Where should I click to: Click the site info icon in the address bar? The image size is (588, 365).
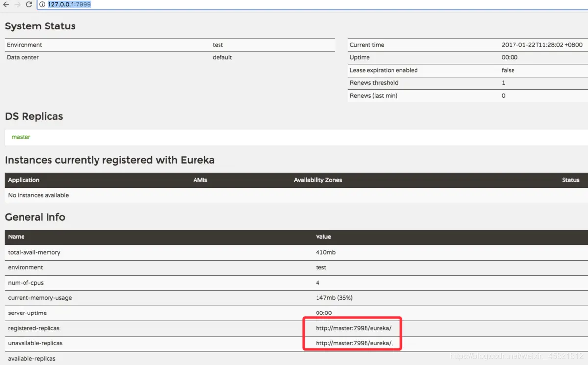42,4
